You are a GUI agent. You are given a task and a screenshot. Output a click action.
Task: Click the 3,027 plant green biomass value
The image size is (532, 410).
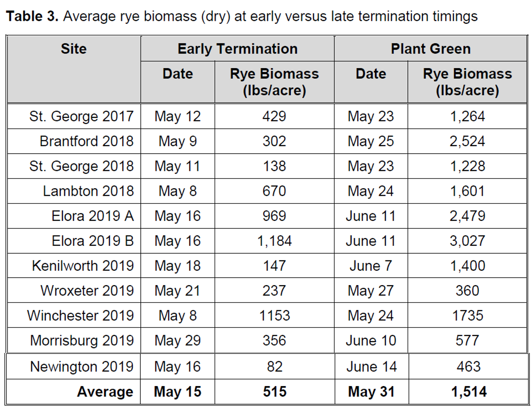tap(467, 241)
